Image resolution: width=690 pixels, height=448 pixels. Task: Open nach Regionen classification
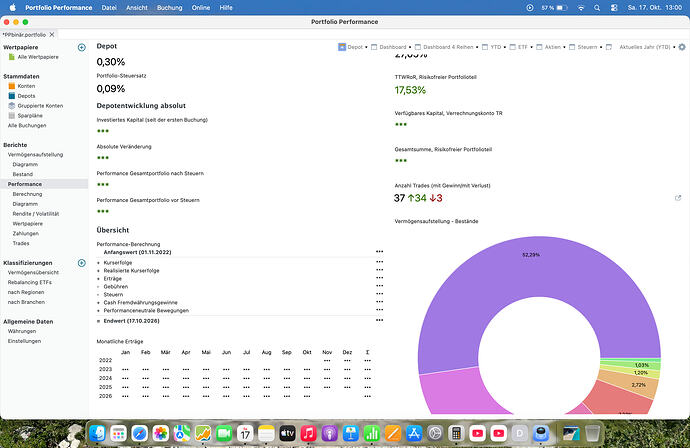click(26, 292)
